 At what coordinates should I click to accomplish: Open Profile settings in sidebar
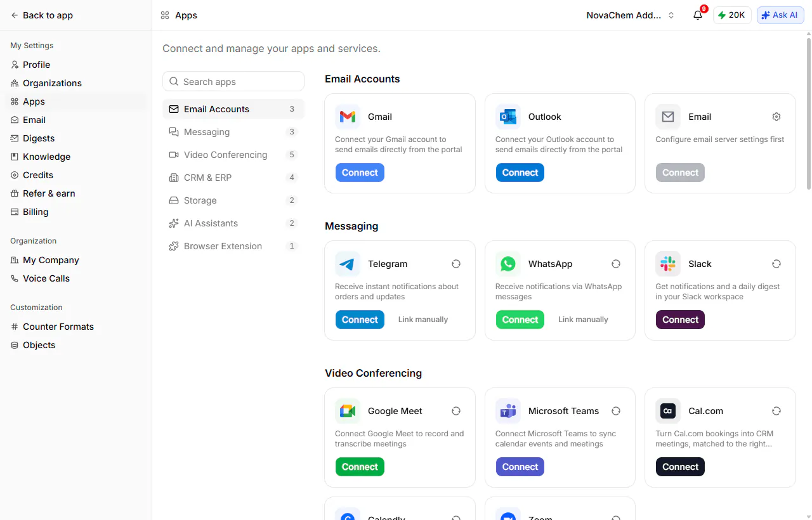75,65
